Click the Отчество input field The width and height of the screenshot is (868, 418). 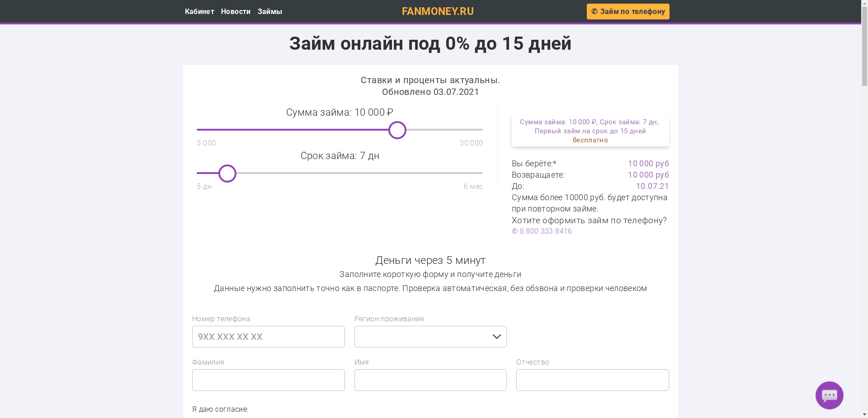point(592,380)
